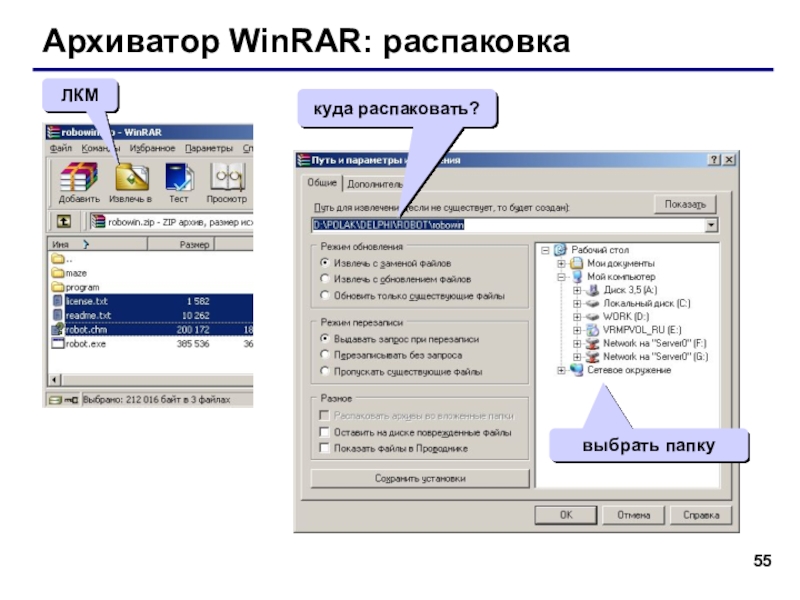This screenshot has width=800, height=600.
Task: Click the Имя column header
Action: (97, 244)
